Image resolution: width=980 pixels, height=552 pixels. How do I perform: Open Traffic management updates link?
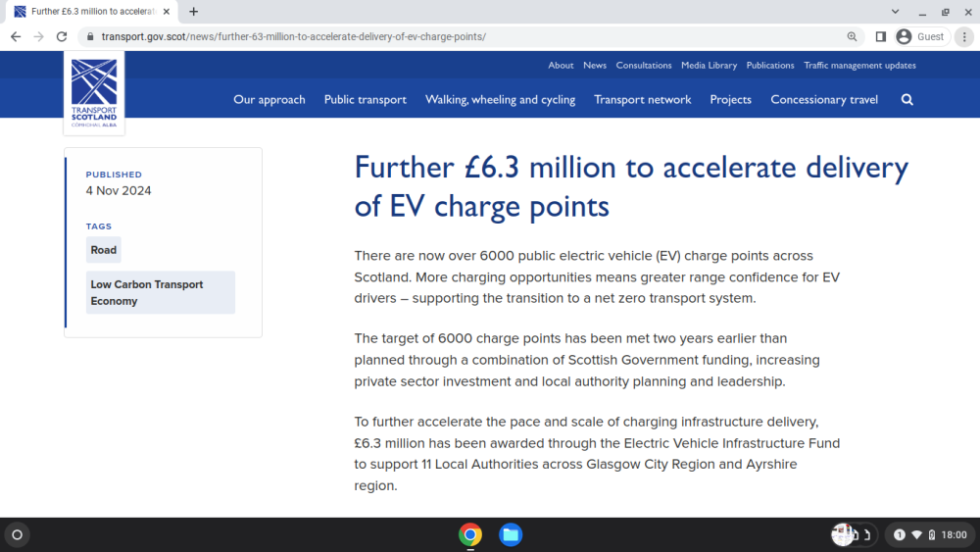point(859,65)
